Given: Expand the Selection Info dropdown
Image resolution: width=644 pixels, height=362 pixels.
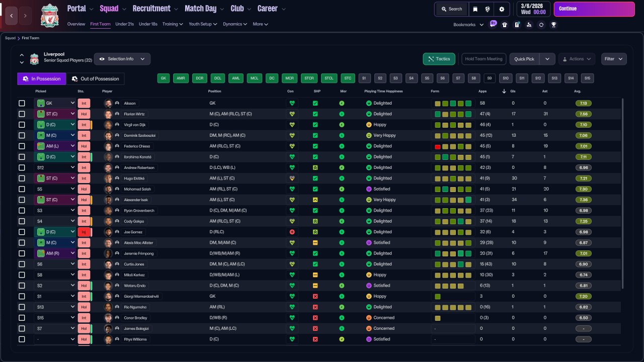Looking at the screenshot, I should (x=122, y=59).
